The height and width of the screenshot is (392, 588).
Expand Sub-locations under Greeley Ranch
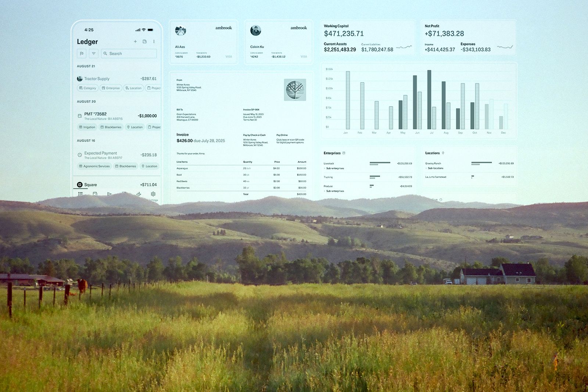[x=435, y=168]
